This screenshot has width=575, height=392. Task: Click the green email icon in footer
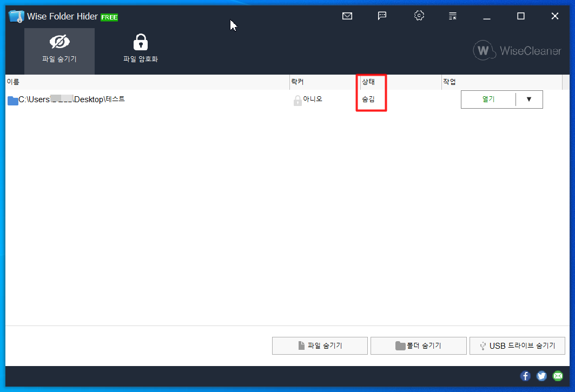coord(558,376)
